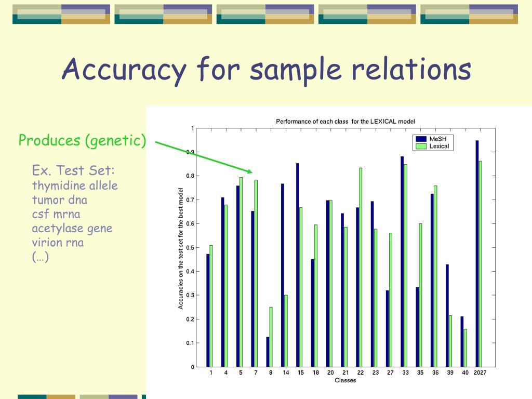
Task: Select the green label "Produces (genetic)"
Action: [82, 140]
